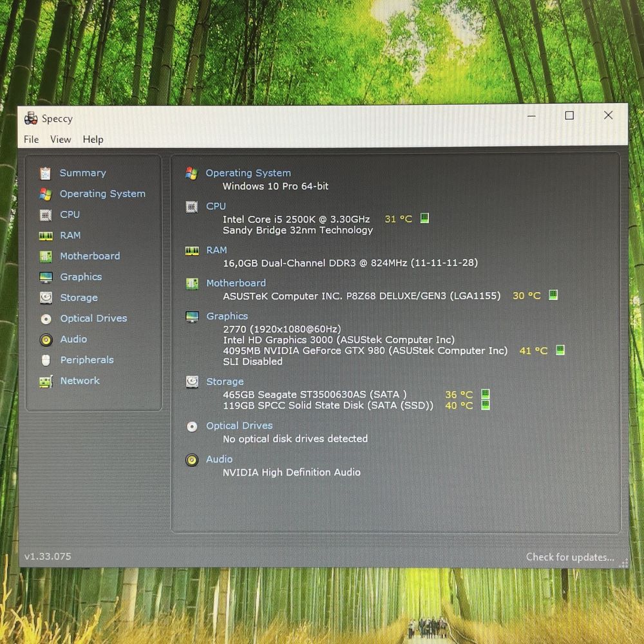
Task: Click the Optical Drives disc icon in sidebar
Action: tap(46, 319)
